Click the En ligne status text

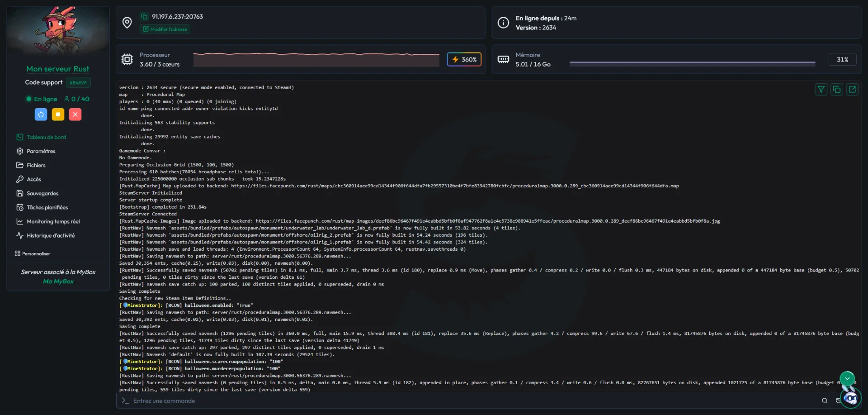46,99
